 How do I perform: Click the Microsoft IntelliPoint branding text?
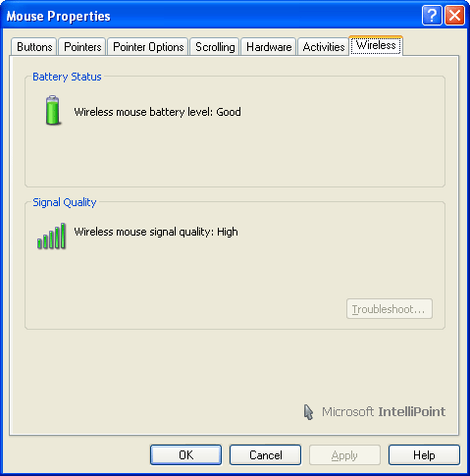384,412
